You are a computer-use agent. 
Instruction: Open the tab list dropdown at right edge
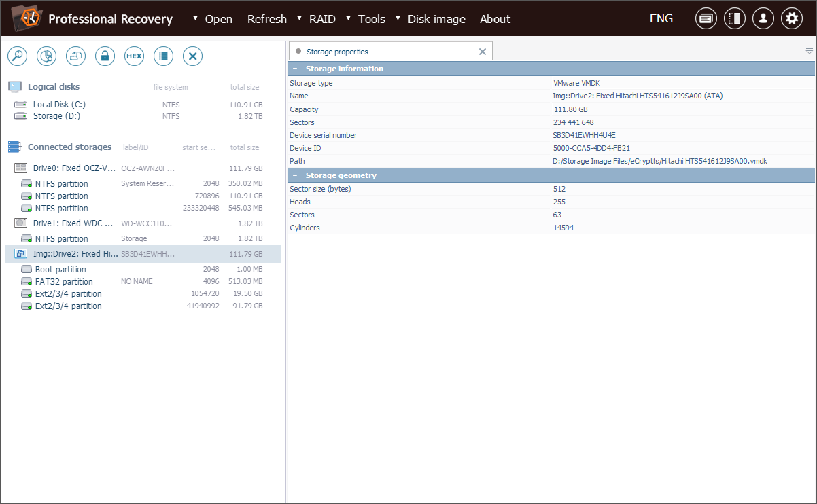pyautogui.click(x=809, y=51)
